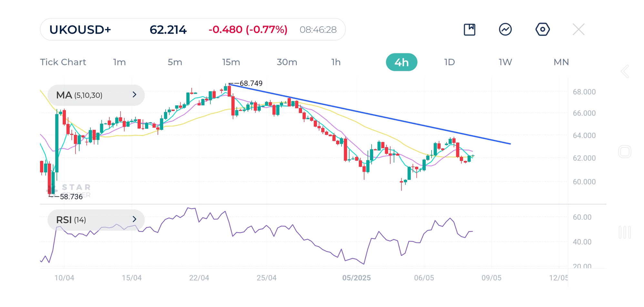Tap the three vertical bars icon

tap(625, 232)
